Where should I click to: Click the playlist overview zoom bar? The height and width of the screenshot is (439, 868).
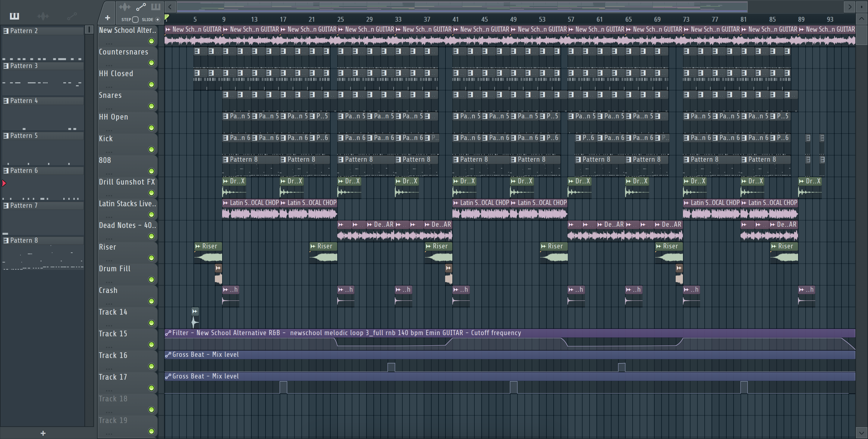[x=462, y=7]
